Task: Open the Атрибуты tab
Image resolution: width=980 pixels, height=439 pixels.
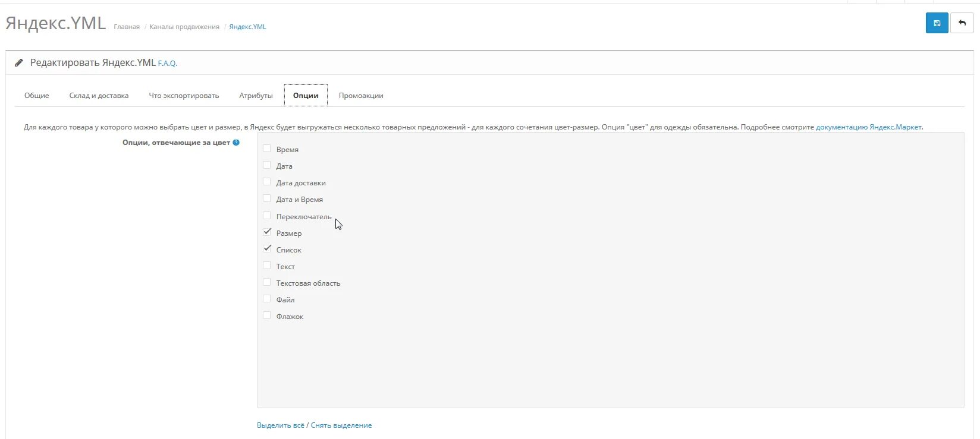Action: click(256, 96)
